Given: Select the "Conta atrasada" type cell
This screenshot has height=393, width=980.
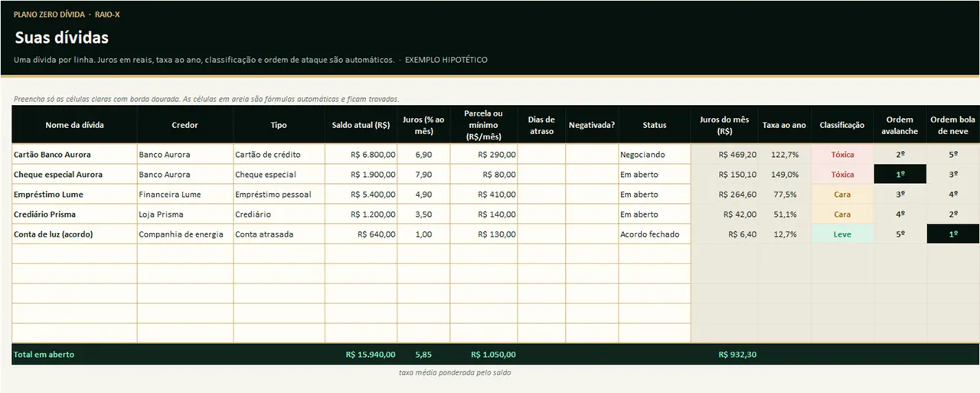Looking at the screenshot, I should click(x=279, y=234).
